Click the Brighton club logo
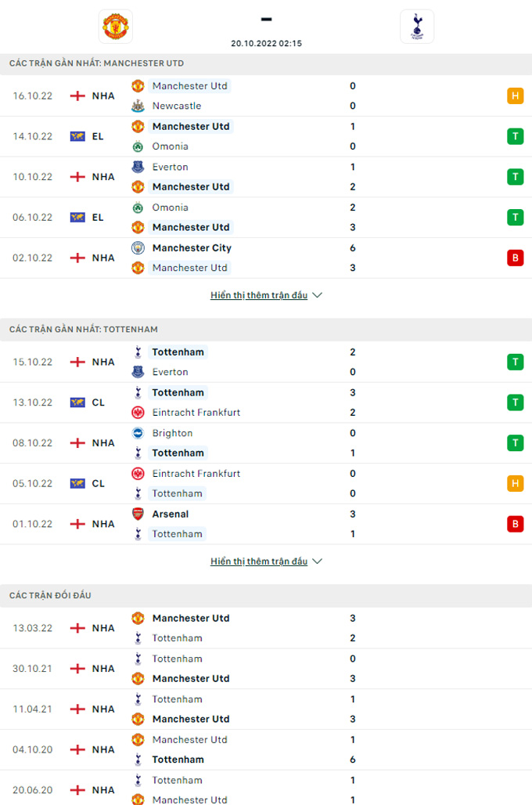Viewport: 532px width, 805px height. [138, 433]
